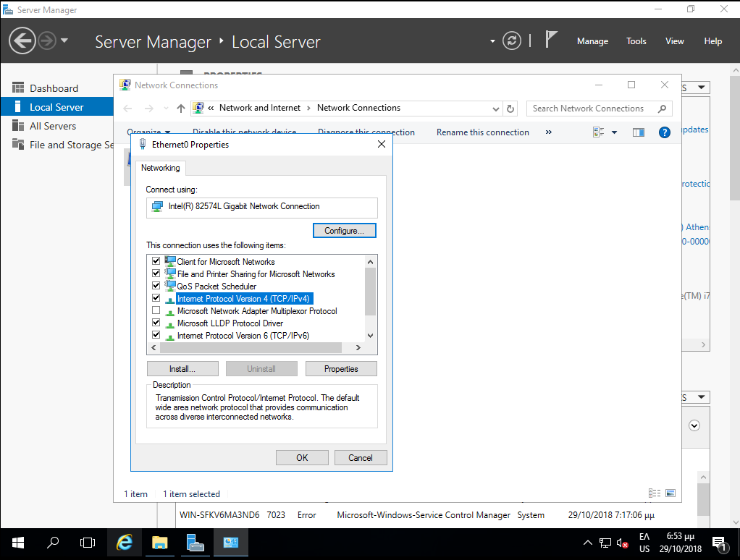Open Internet Explorer from the taskbar

[125, 542]
